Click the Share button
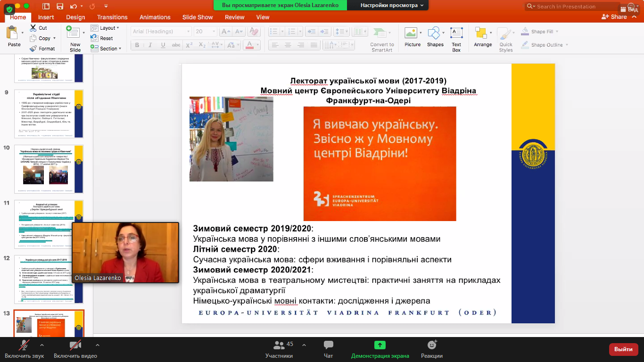Screen dimensions: 644x362 [x=614, y=16]
